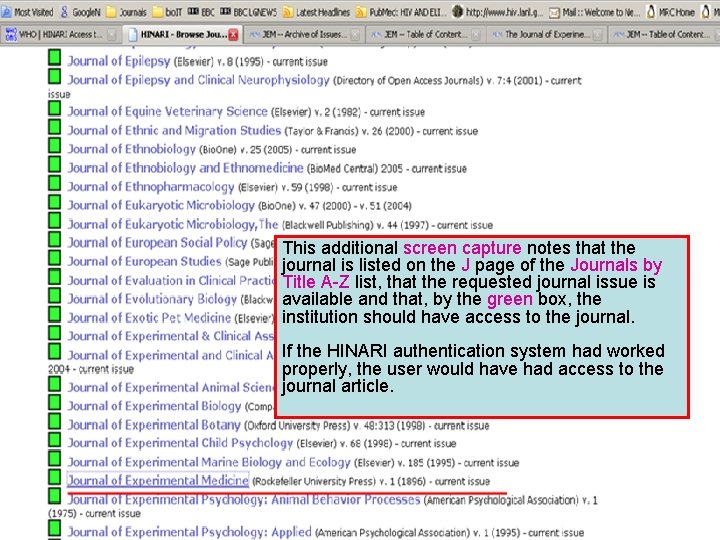Open the GoogleN bookmark
The width and height of the screenshot is (720, 540).
coord(80,12)
